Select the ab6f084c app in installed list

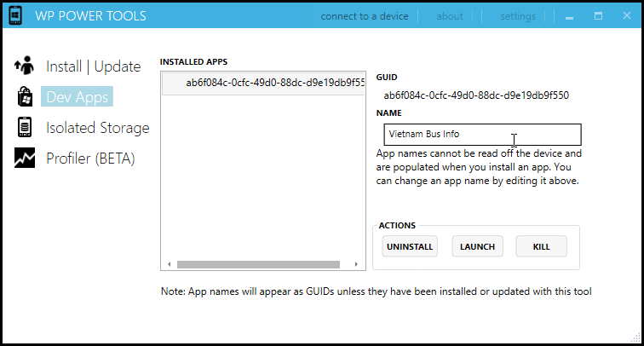263,83
